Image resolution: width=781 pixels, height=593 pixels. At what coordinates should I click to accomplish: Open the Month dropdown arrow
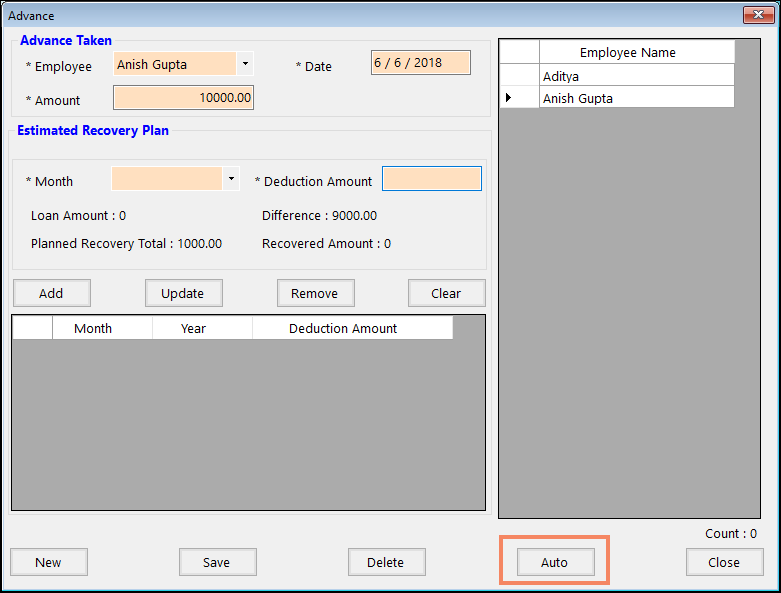point(231,179)
